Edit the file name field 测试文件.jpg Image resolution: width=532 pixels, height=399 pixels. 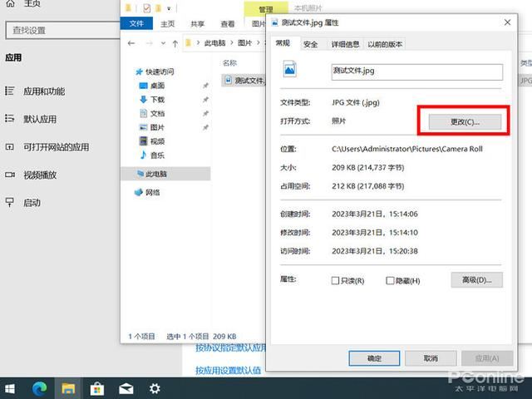pos(417,72)
